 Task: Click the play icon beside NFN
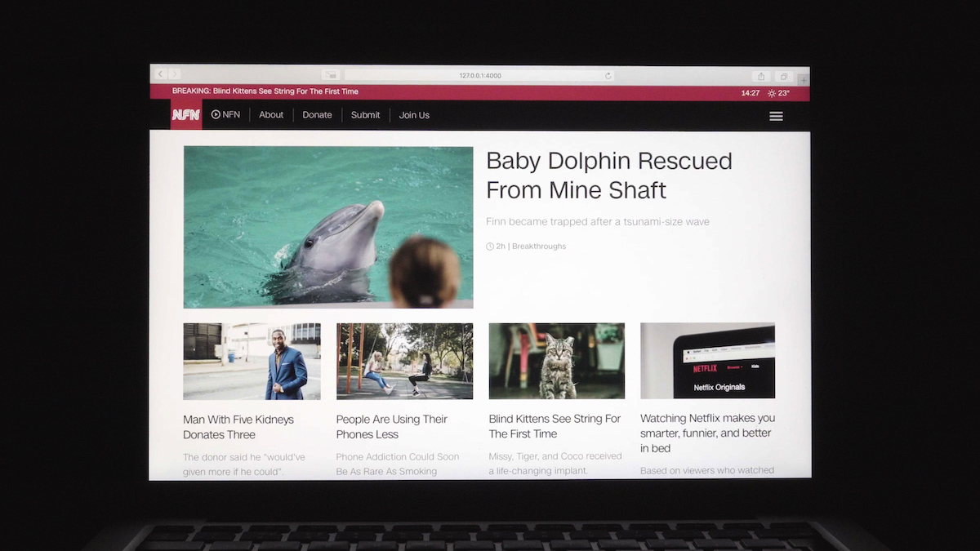click(x=216, y=115)
